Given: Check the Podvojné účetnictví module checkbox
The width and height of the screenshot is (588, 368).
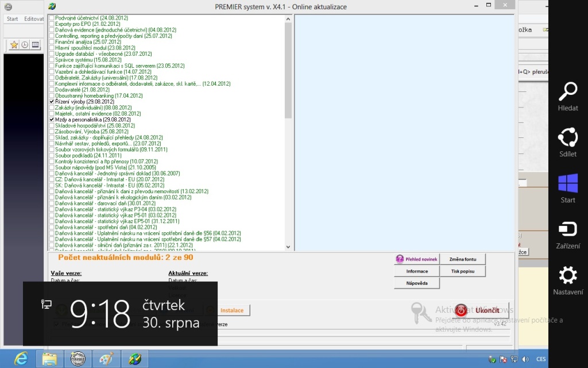Looking at the screenshot, I should [52, 18].
